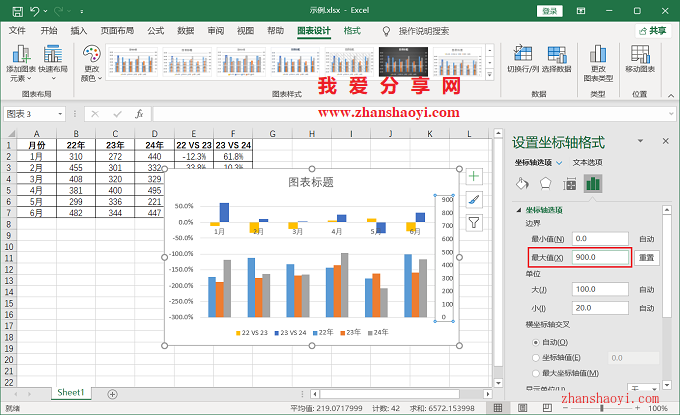Viewport: 680px width, 415px height.
Task: Click the zoom out minus button
Action: (565, 408)
